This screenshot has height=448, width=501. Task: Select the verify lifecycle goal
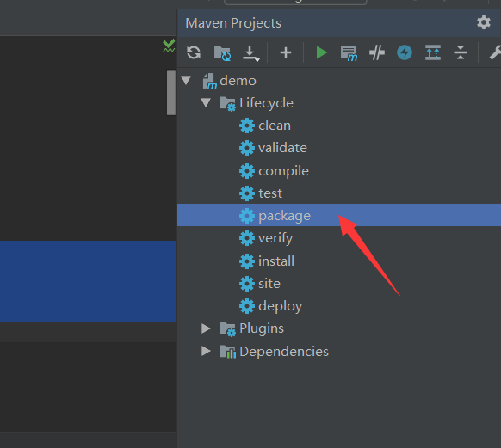[339, 238]
